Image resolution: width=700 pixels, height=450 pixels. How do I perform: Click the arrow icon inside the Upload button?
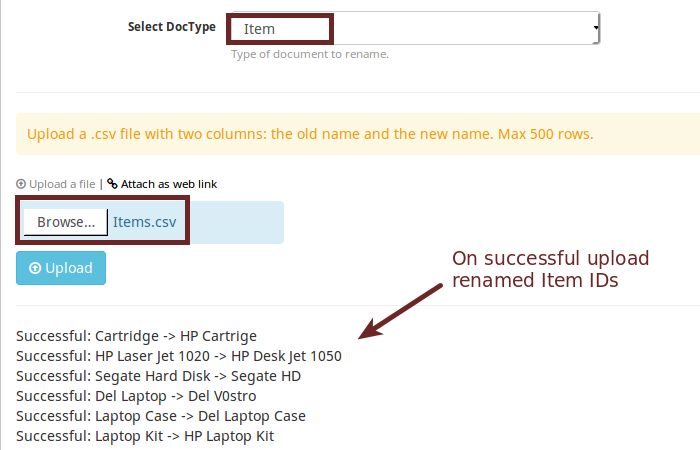(x=37, y=268)
